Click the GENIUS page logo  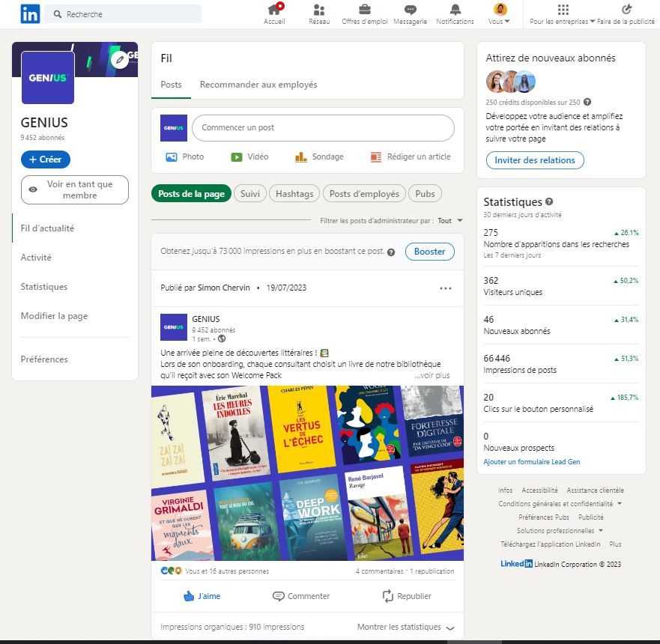[47, 77]
